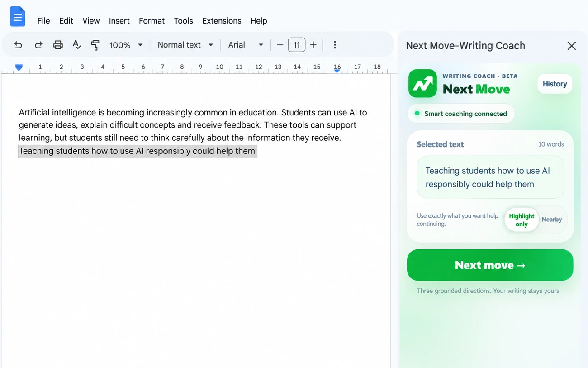Run spelling and grammar check
The height and width of the screenshot is (368, 588).
[77, 45]
